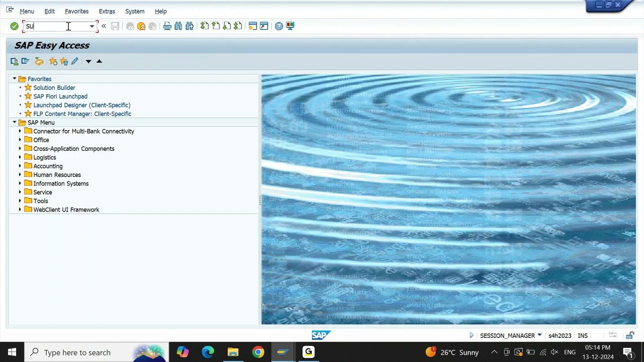Image resolution: width=644 pixels, height=362 pixels.
Task: Open the Help menu
Action: 160,11
